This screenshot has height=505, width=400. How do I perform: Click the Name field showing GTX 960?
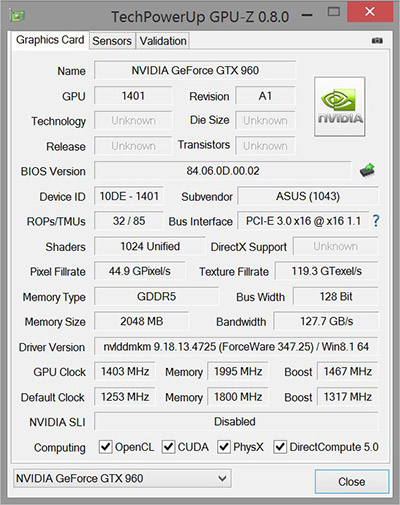[195, 70]
